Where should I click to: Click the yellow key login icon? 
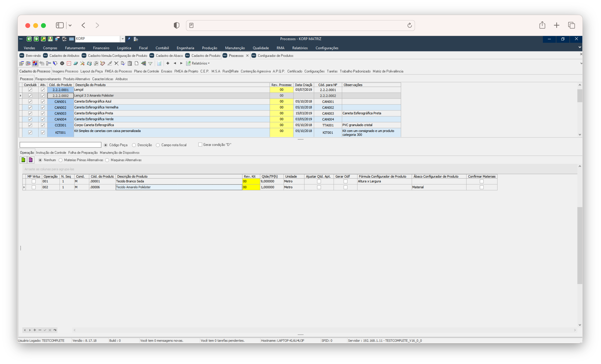pos(43,39)
